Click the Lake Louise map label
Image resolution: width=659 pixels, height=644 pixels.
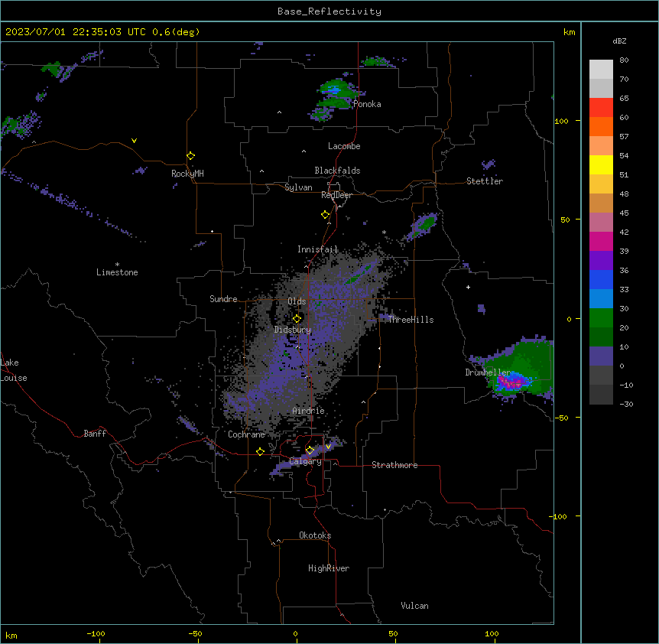click(x=14, y=370)
